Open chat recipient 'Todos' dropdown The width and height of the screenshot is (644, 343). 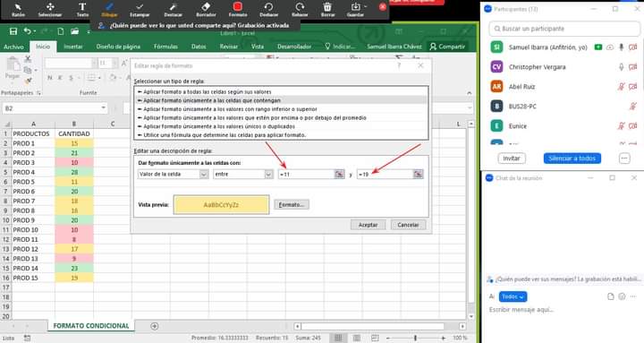513,296
